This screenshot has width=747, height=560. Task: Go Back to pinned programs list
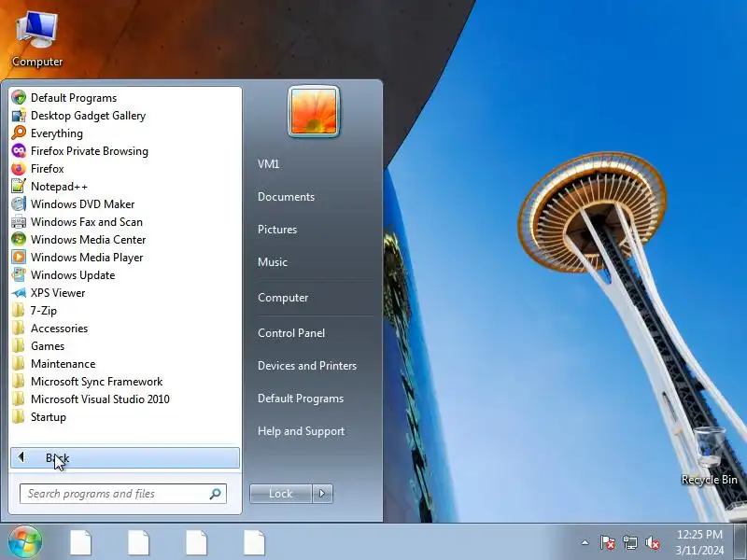(x=125, y=457)
